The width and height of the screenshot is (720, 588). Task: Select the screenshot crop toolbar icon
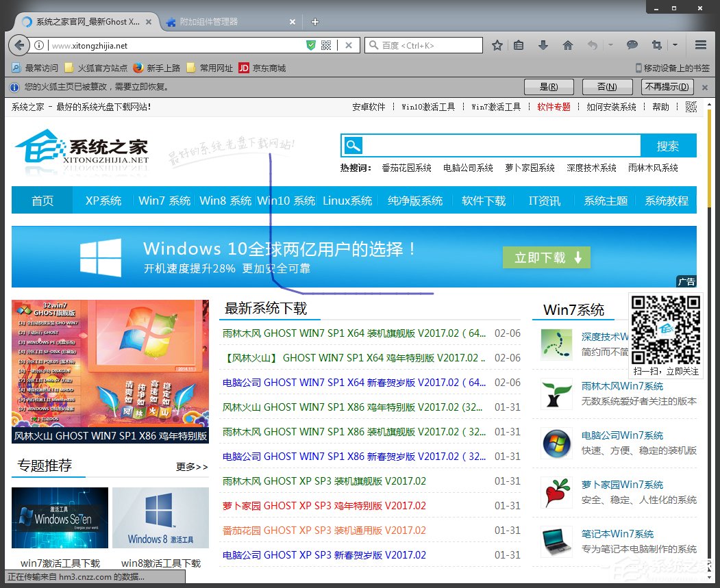pyautogui.click(x=656, y=44)
